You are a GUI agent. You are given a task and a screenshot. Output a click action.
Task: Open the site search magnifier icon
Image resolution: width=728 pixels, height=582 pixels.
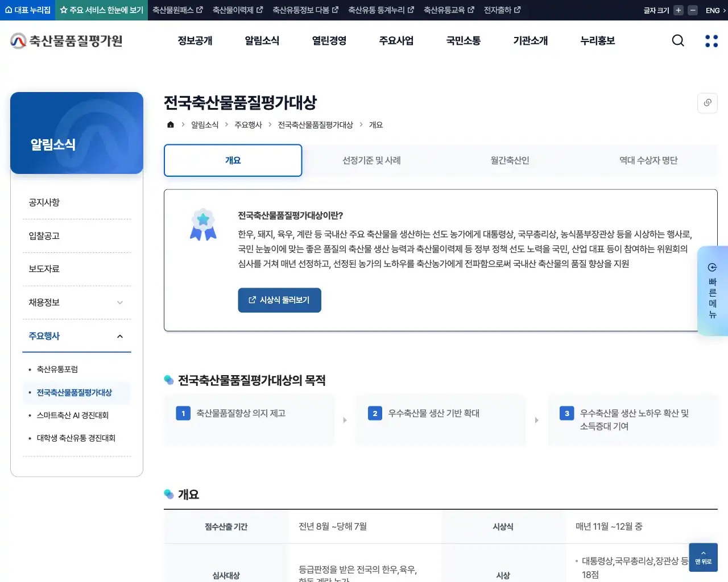[677, 40]
